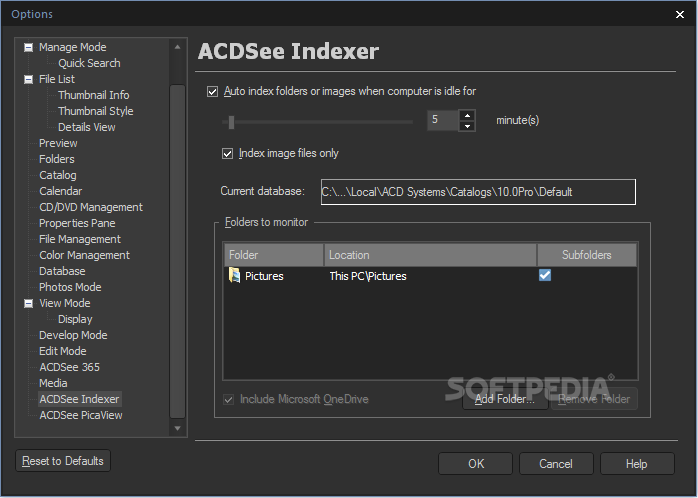698x498 pixels.
Task: Click Reset to Defaults button
Action: coord(63,461)
